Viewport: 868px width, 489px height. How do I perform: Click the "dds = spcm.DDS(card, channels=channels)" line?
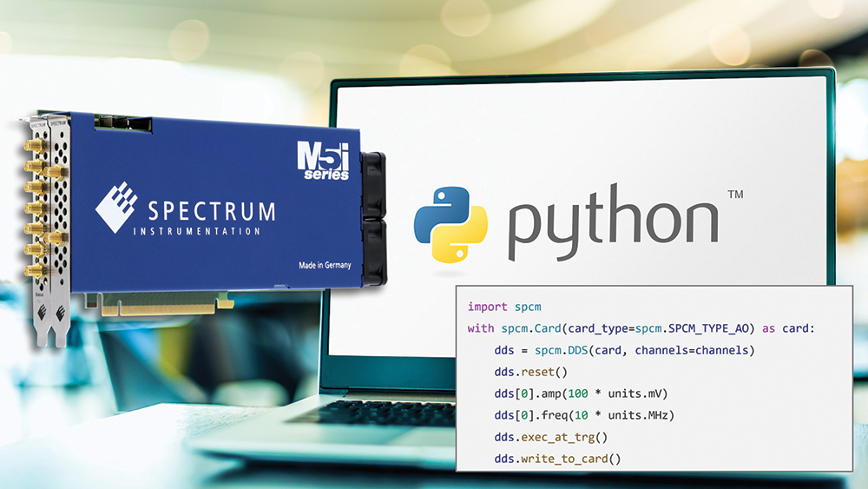click(x=624, y=351)
